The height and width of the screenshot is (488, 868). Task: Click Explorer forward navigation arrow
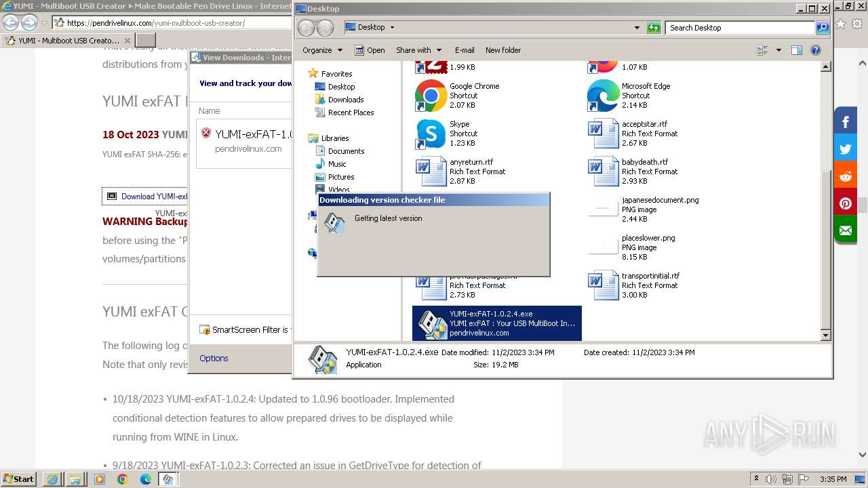[x=325, y=28]
